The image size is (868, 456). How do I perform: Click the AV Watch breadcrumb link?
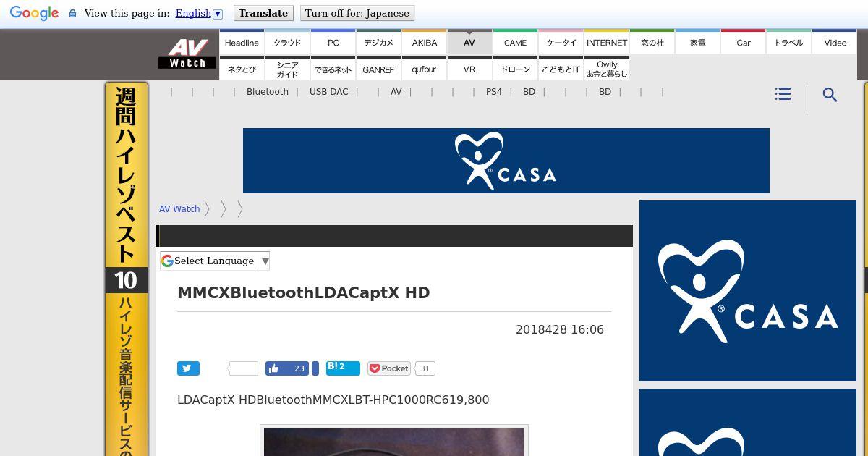[179, 209]
